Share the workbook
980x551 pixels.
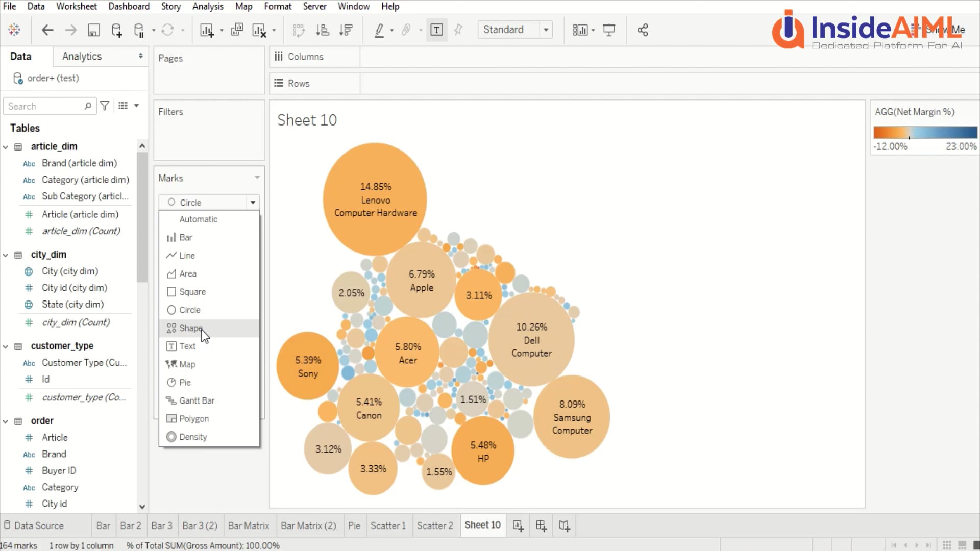coord(642,30)
